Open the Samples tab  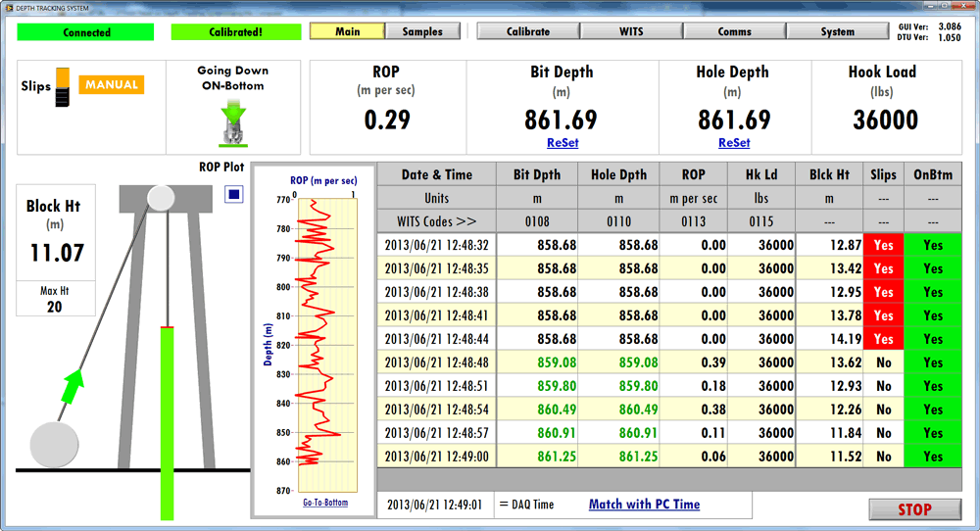(x=421, y=31)
